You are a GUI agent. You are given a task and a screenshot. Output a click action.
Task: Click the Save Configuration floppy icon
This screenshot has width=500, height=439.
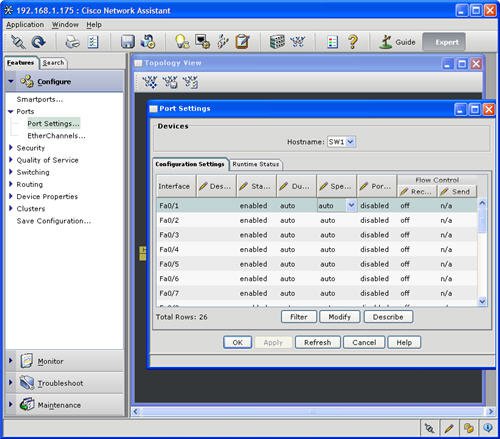128,42
